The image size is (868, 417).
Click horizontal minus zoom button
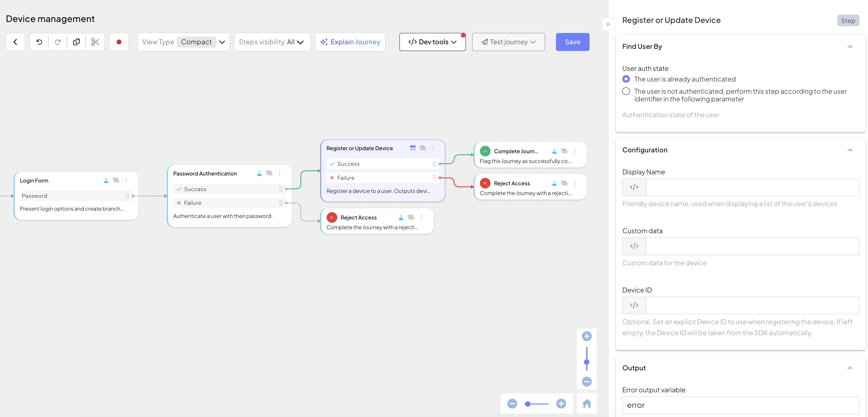click(512, 403)
